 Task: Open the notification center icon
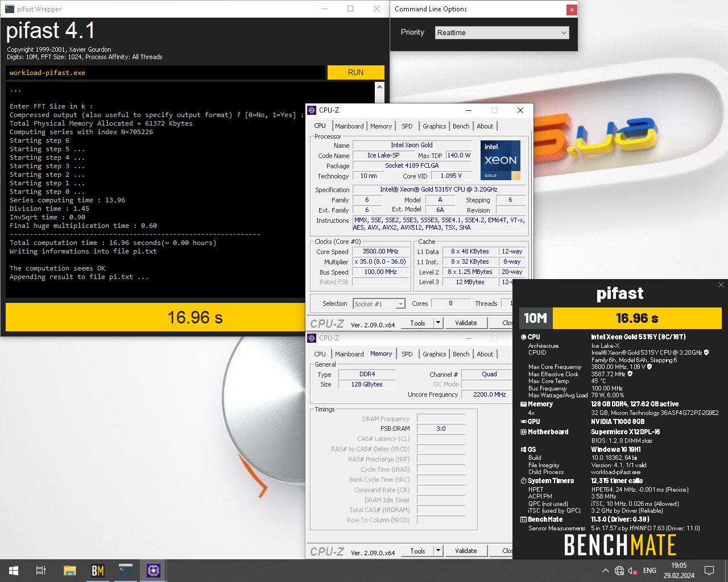(x=709, y=571)
